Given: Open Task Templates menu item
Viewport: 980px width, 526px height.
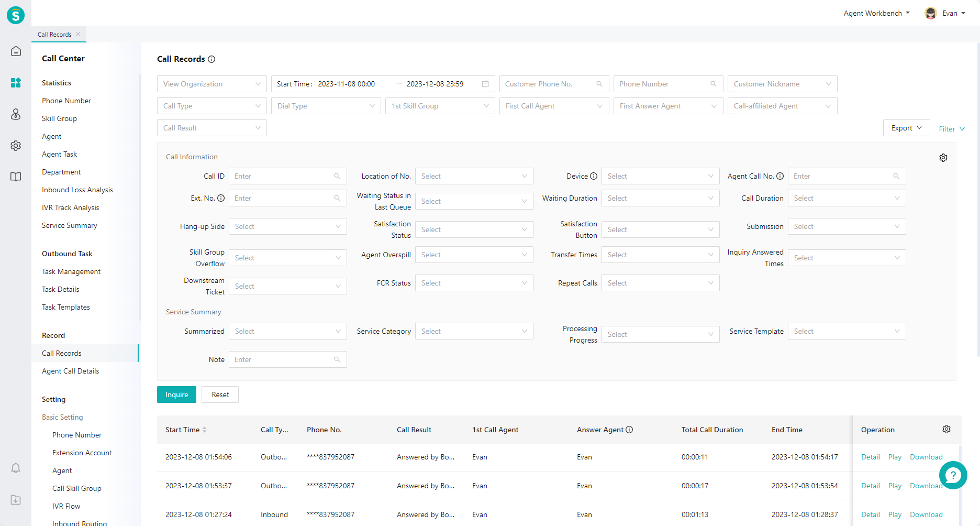Looking at the screenshot, I should (x=66, y=307).
